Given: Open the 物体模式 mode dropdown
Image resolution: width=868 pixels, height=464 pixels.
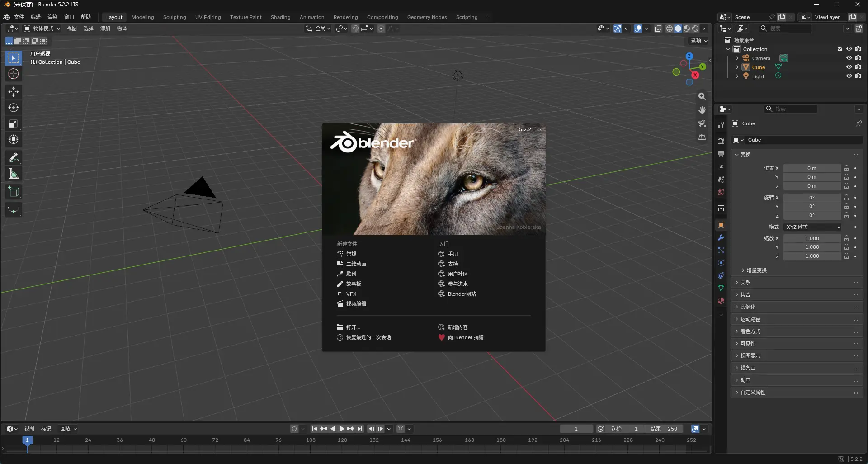Looking at the screenshot, I should 42,28.
